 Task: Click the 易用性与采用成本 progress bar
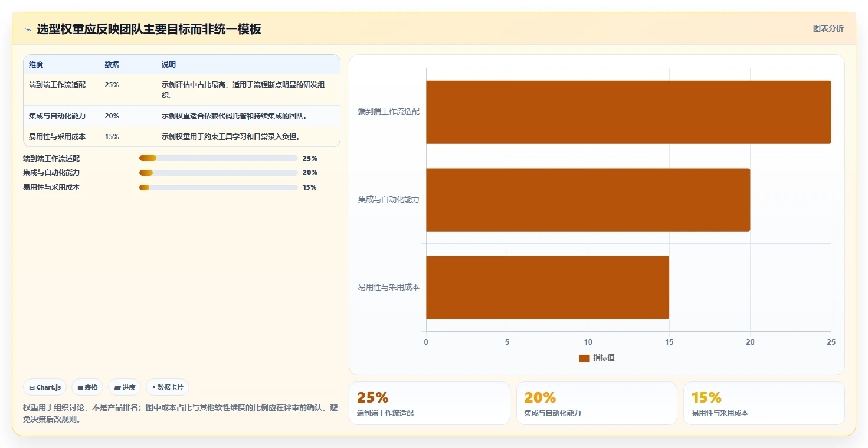(218, 187)
